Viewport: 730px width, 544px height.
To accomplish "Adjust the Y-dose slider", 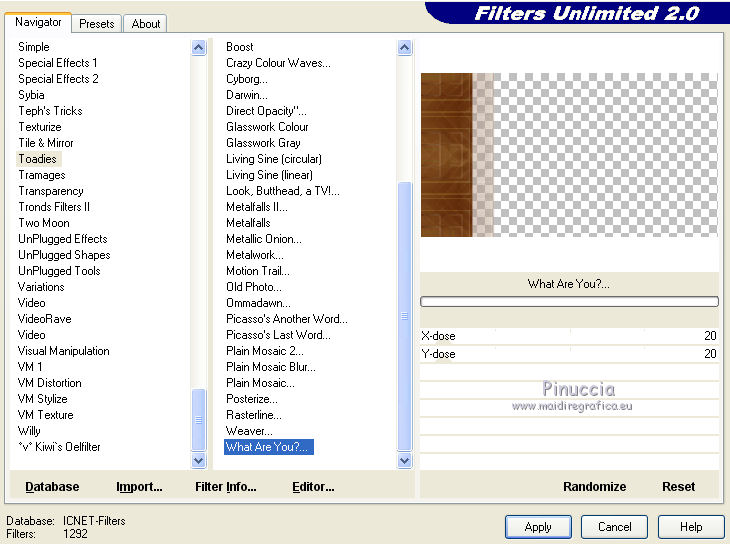I will coord(569,354).
